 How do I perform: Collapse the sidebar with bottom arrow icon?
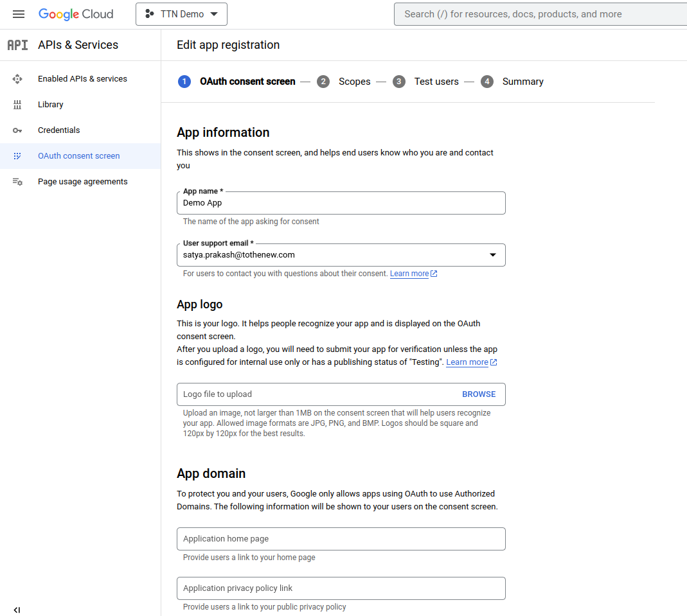click(17, 610)
